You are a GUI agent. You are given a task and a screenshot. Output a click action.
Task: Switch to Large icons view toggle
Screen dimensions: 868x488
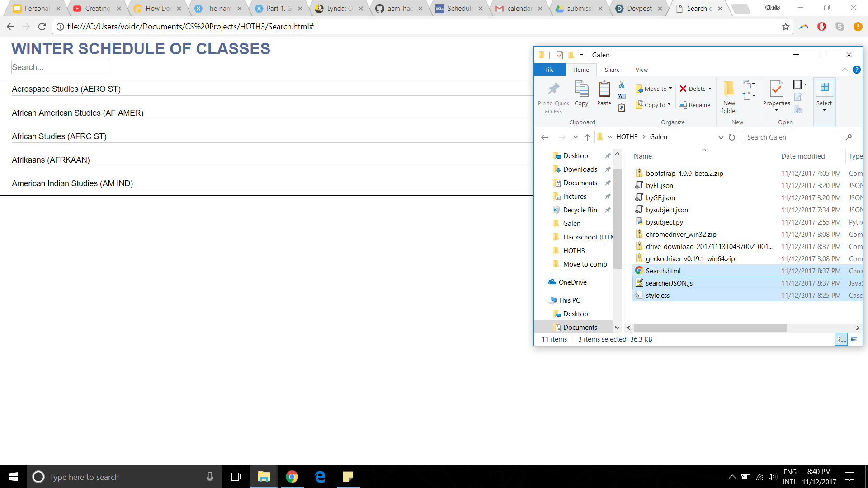point(854,339)
